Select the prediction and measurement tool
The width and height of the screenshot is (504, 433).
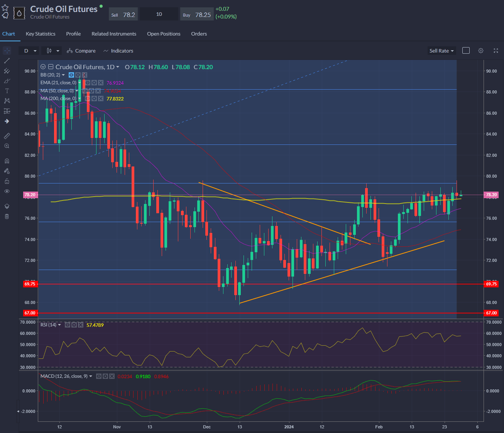(x=7, y=111)
